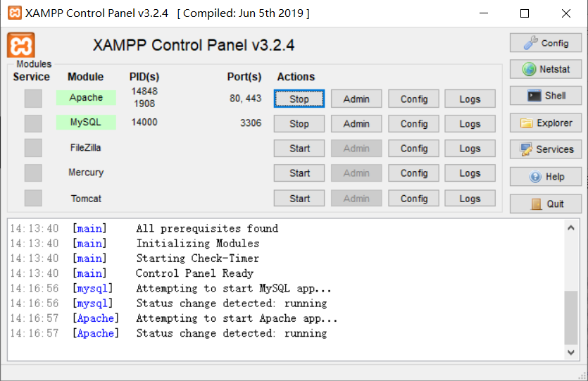Open the Tomcat Config menu
This screenshot has width=588, height=381.
click(x=414, y=199)
